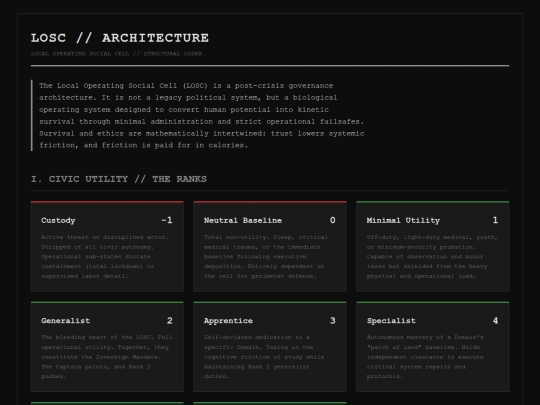540x405 pixels.
Task: Select the subtitle 'LOCAL OPERATING SOCIAL CELL // STRUCTURAL CODEX'
Action: tap(116, 54)
